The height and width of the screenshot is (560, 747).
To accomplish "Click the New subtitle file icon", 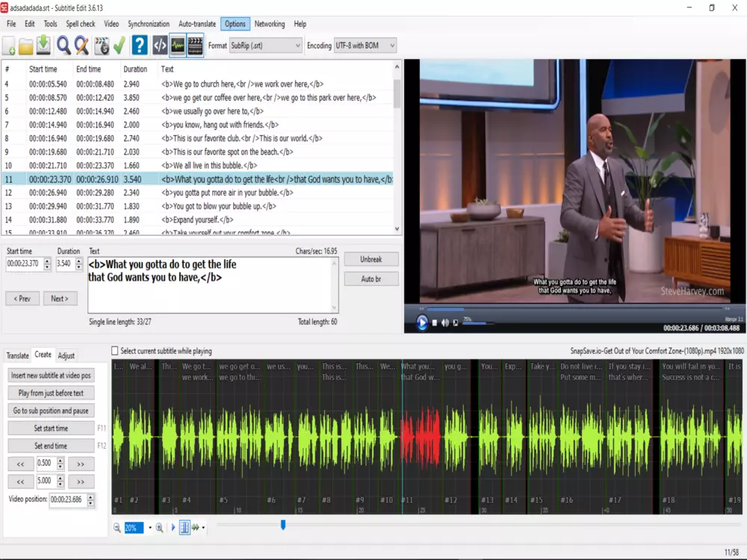I will 10,46.
